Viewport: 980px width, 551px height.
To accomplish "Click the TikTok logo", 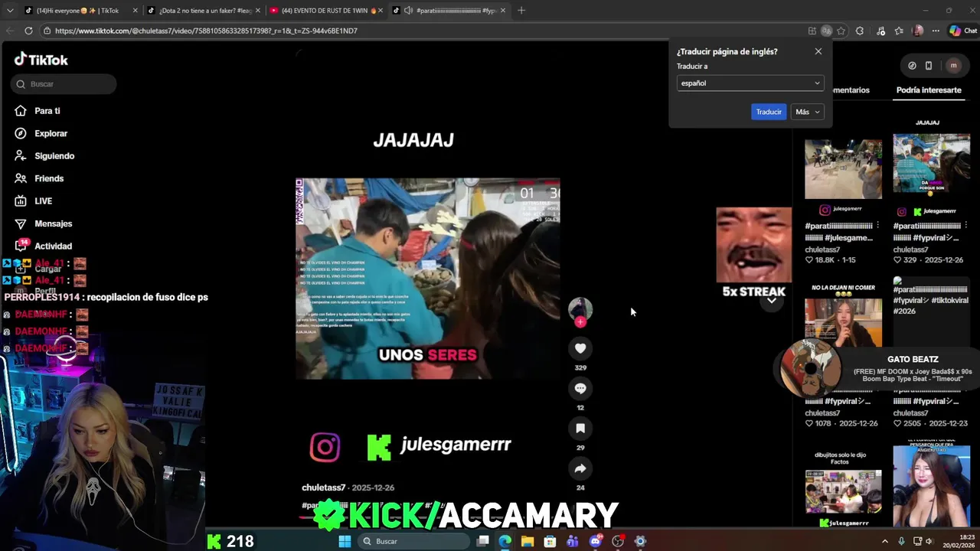I will [x=41, y=60].
